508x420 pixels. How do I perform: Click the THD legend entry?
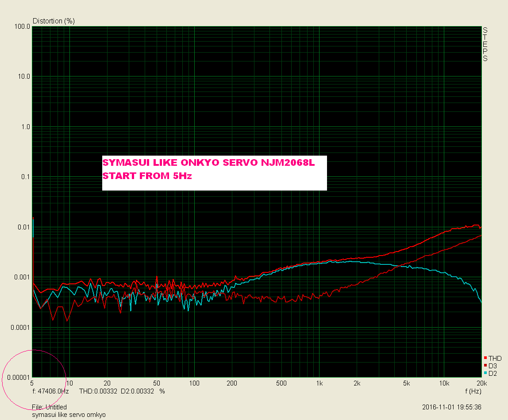click(x=493, y=358)
